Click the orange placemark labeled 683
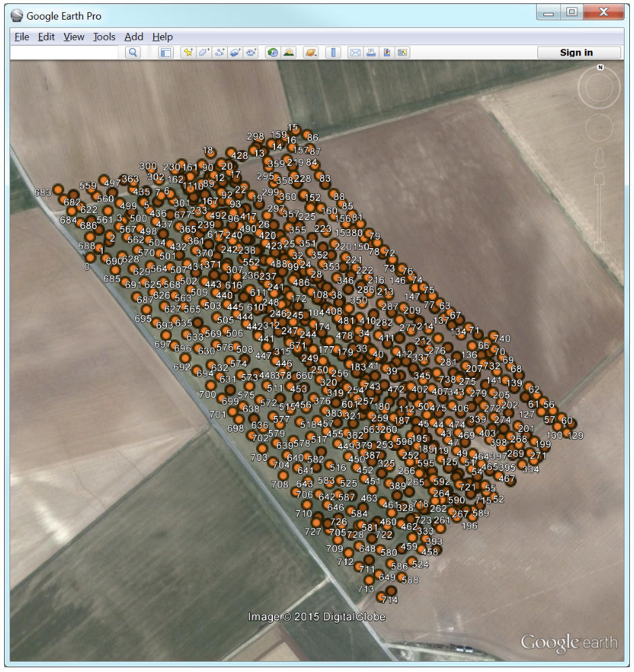The width and height of the screenshot is (634, 672). 58,190
